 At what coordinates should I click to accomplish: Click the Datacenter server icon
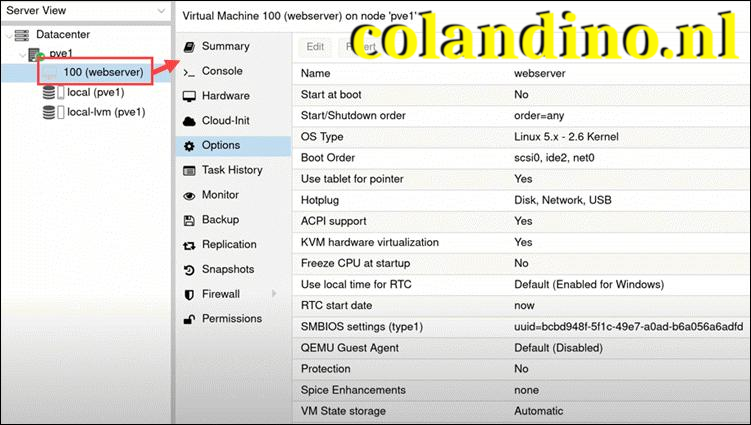tap(22, 35)
